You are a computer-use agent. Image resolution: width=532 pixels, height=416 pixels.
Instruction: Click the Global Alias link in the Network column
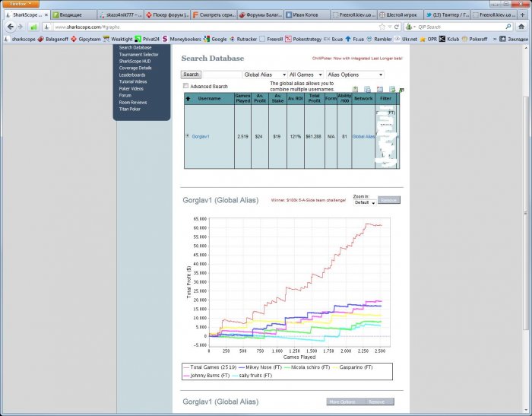tap(363, 137)
